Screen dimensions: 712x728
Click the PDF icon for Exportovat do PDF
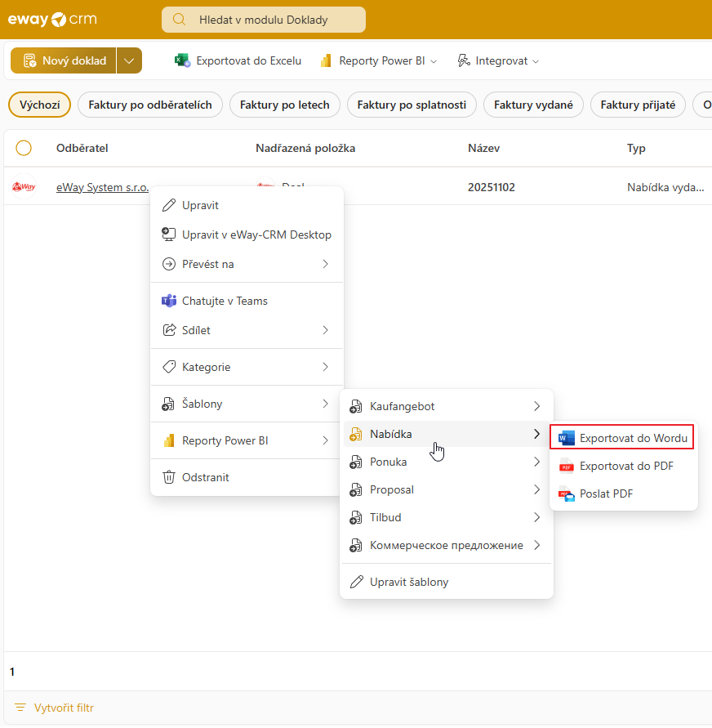tap(566, 467)
